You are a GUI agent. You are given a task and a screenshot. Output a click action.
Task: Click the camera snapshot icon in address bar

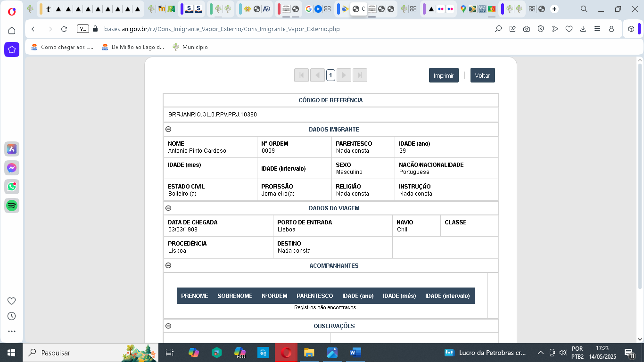[527, 29]
